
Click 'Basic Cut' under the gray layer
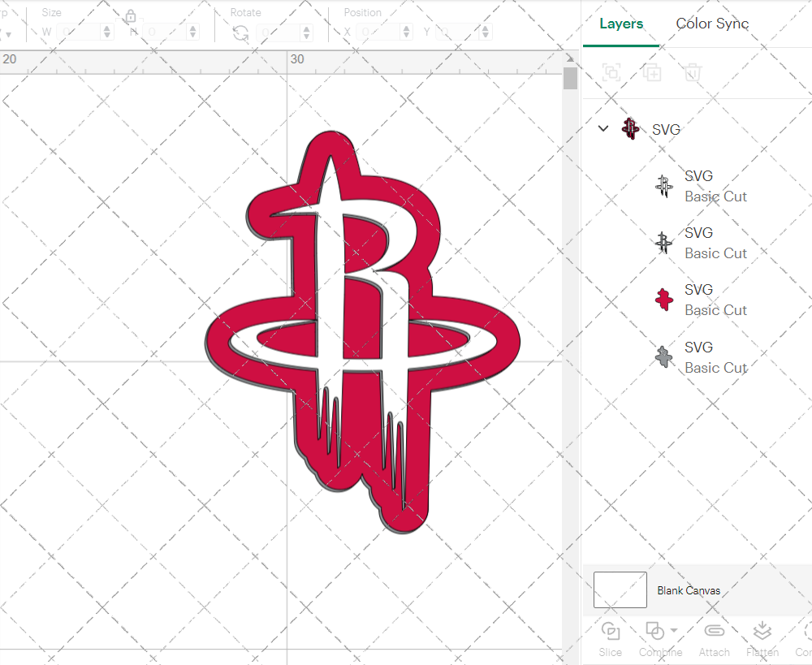[715, 368]
